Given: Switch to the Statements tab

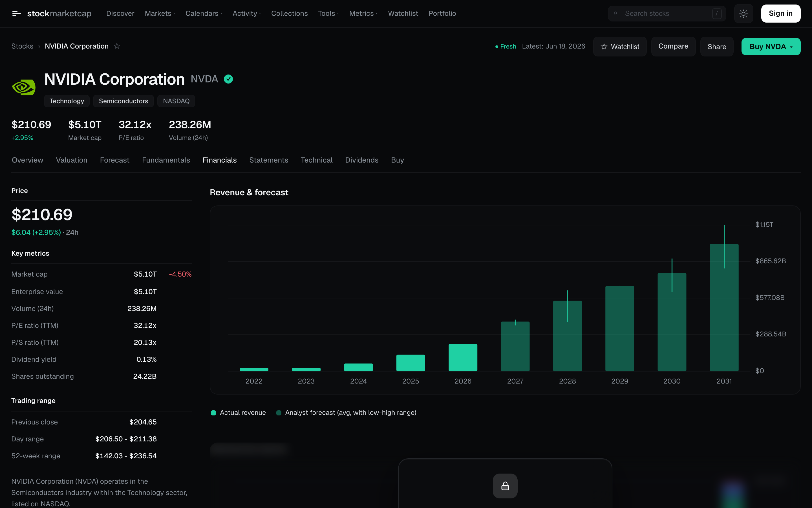Looking at the screenshot, I should click(x=268, y=160).
